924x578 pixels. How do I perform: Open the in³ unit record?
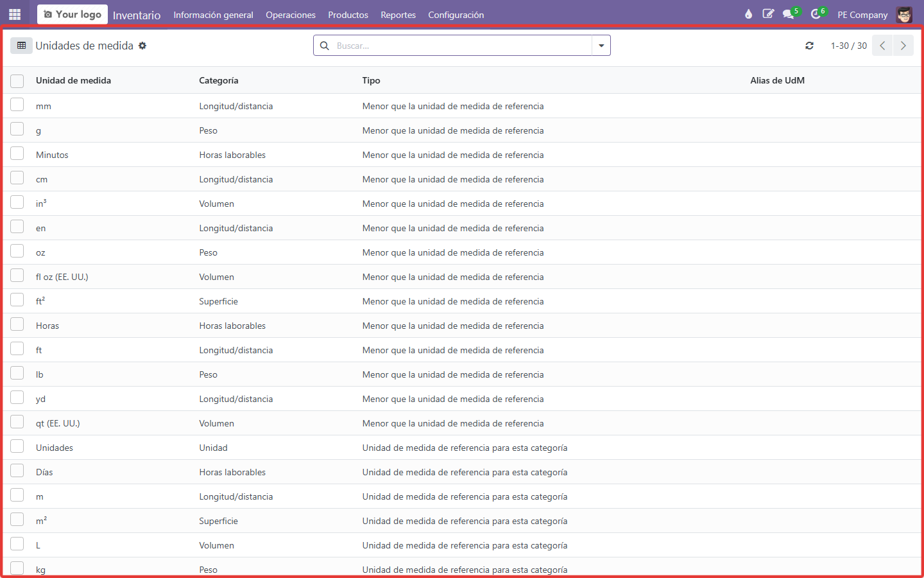(41, 204)
